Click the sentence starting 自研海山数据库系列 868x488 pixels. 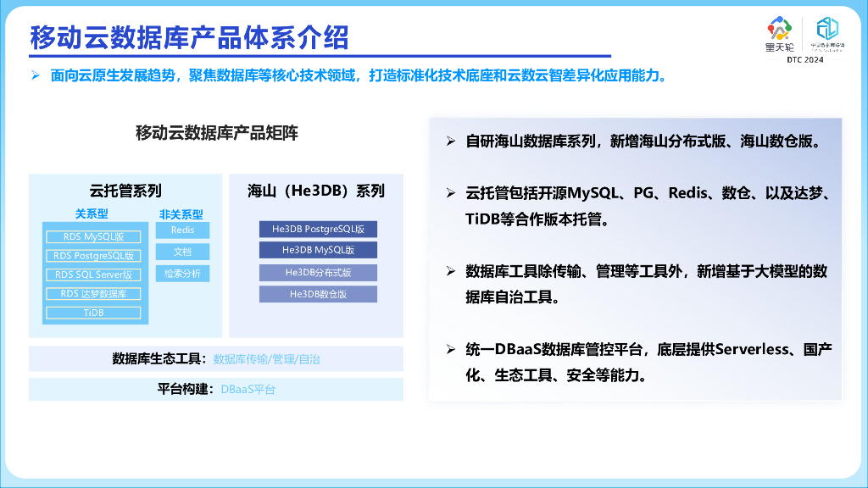pos(644,141)
